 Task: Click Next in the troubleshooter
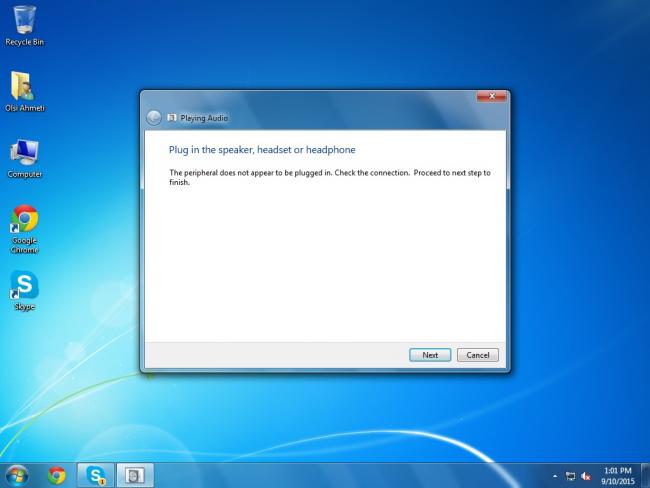tap(430, 355)
